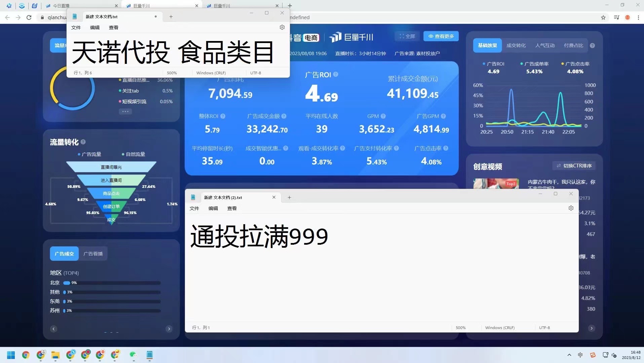Close the 新建 文本文档 (2).txt tab
This screenshot has width=644, height=363.
[274, 197]
